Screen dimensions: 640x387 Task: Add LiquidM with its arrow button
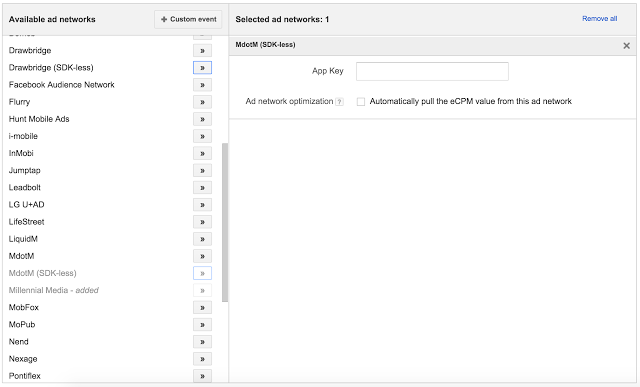[202, 239]
